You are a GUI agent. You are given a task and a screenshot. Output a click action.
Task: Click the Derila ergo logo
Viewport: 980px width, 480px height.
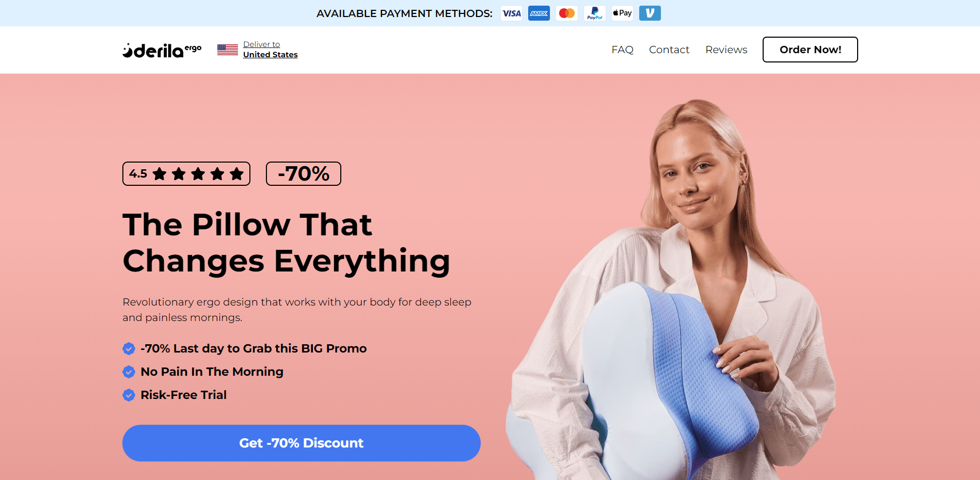pyautogui.click(x=162, y=50)
